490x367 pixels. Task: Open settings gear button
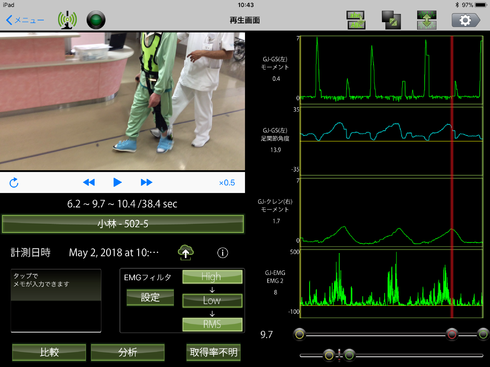466,20
